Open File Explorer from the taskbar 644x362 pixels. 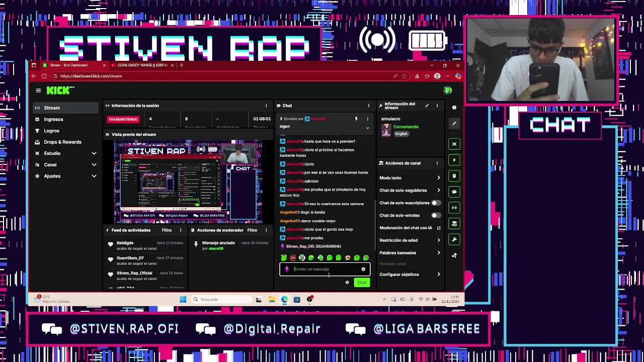click(x=272, y=300)
